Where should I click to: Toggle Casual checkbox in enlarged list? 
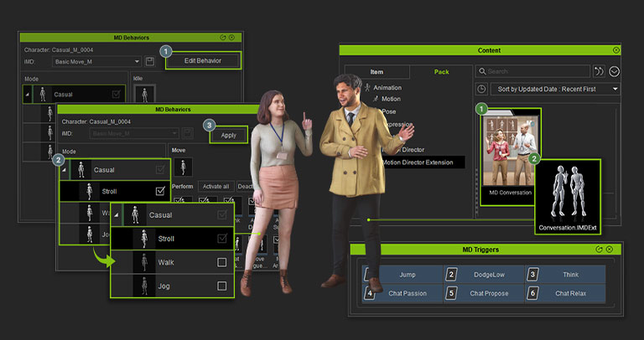(x=222, y=214)
